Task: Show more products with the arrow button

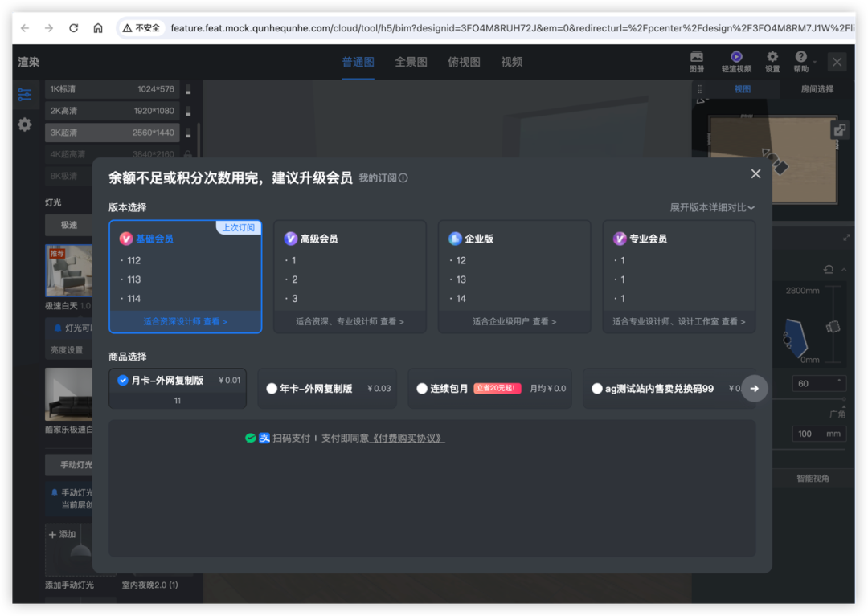Action: (x=754, y=388)
